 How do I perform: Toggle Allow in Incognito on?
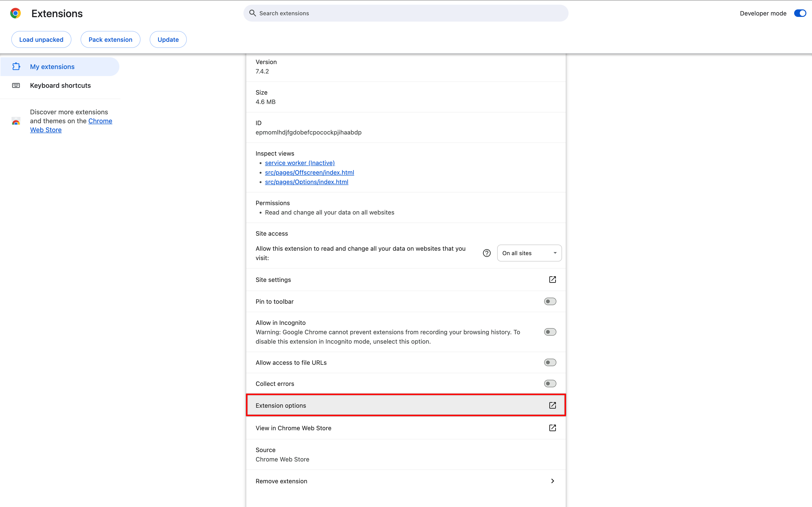550,332
